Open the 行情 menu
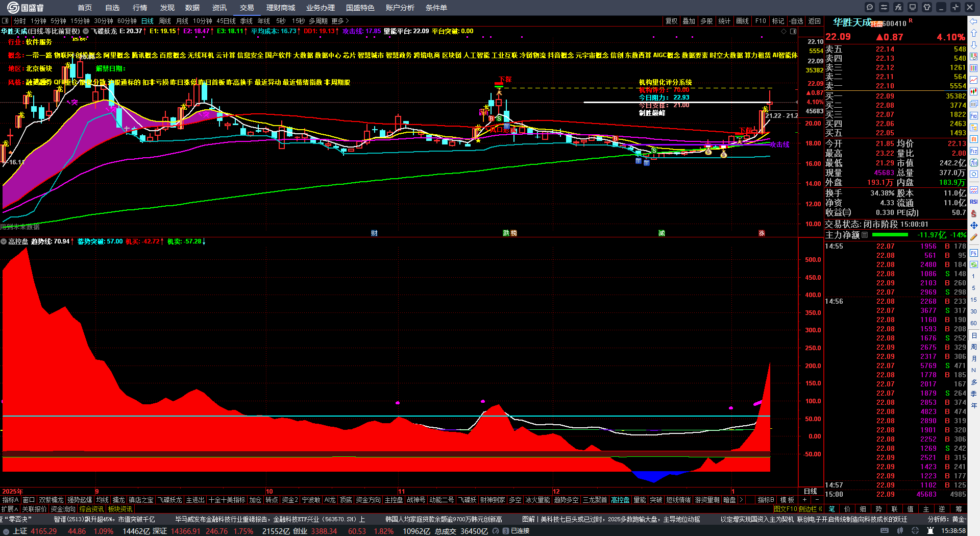The height and width of the screenshot is (536, 980). click(140, 8)
